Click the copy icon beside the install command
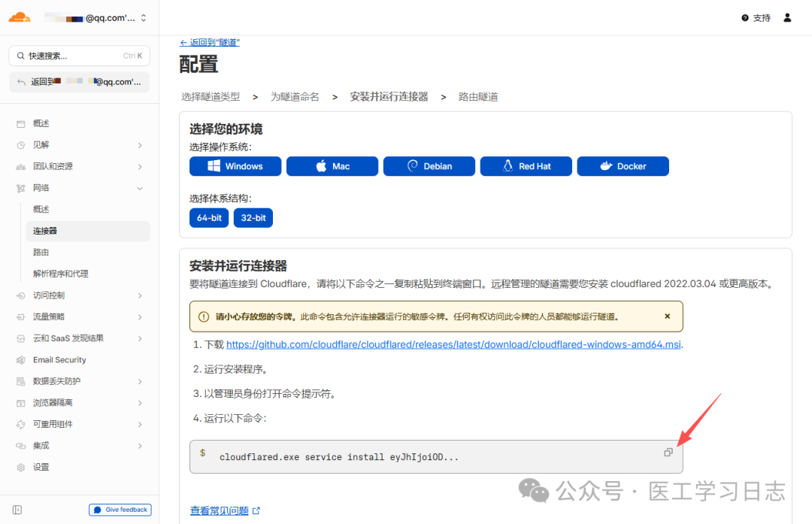Screen dimensions: 812x524 click(668, 452)
